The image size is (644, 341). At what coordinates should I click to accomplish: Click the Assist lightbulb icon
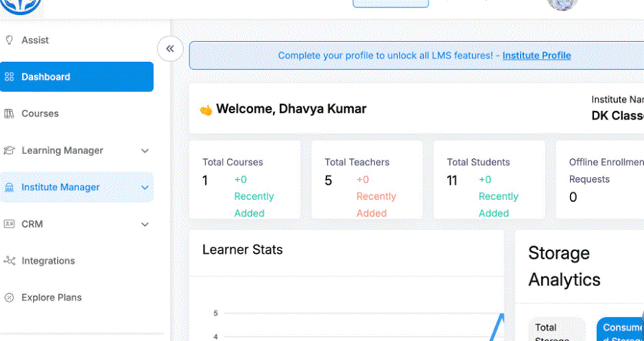click(x=9, y=41)
